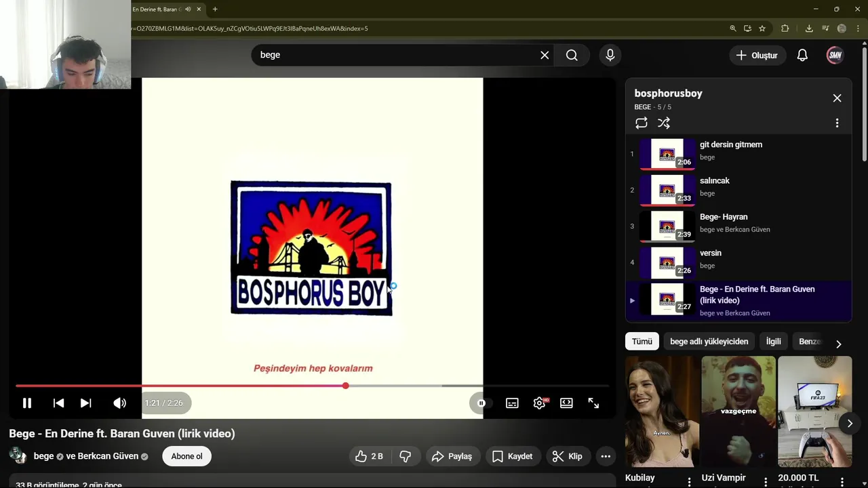The image size is (868, 488).
Task: Toggle subtitles with the captions icon
Action: pyautogui.click(x=512, y=403)
